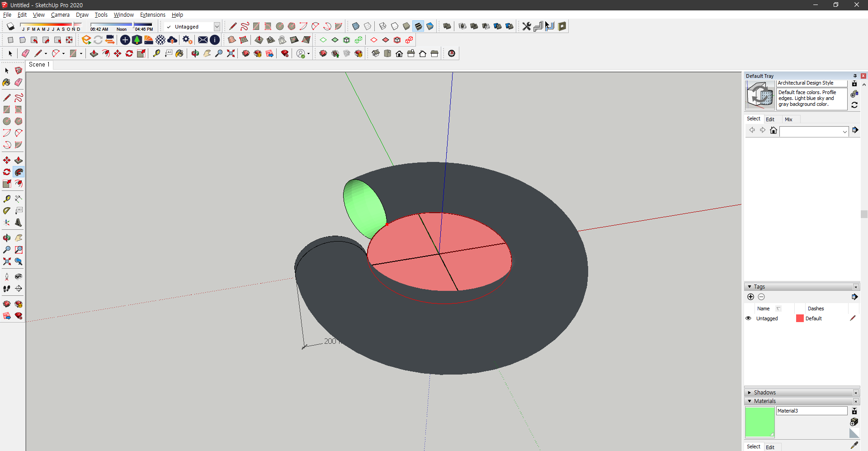Open the user account dropdown arrow

click(x=308, y=54)
